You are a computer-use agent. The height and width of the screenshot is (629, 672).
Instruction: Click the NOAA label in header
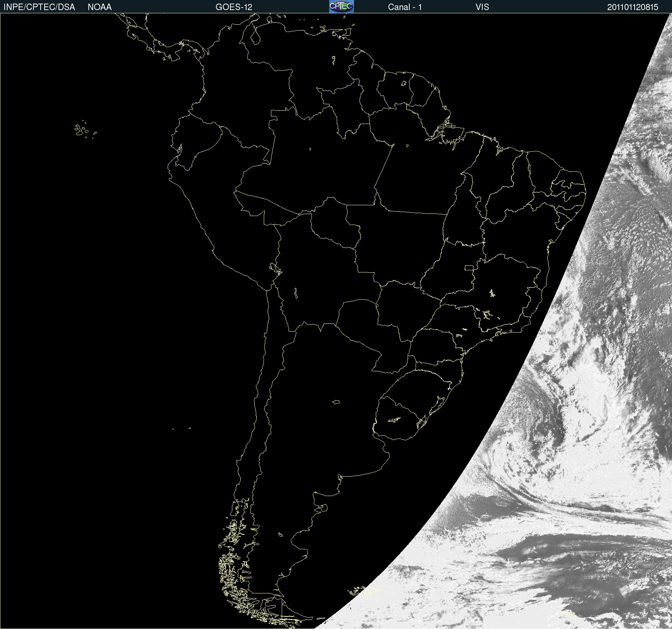point(100,7)
